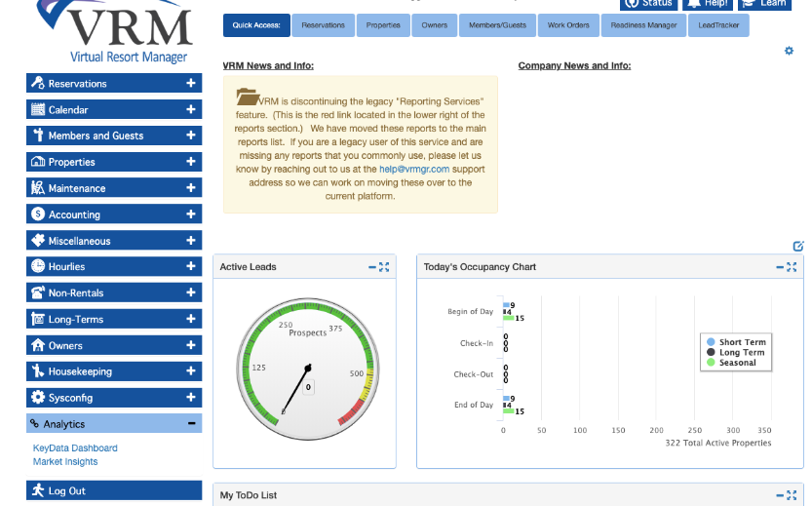Click the Properties house icon in sidebar
Screen dimensions: 812x506
pyautogui.click(x=37, y=161)
